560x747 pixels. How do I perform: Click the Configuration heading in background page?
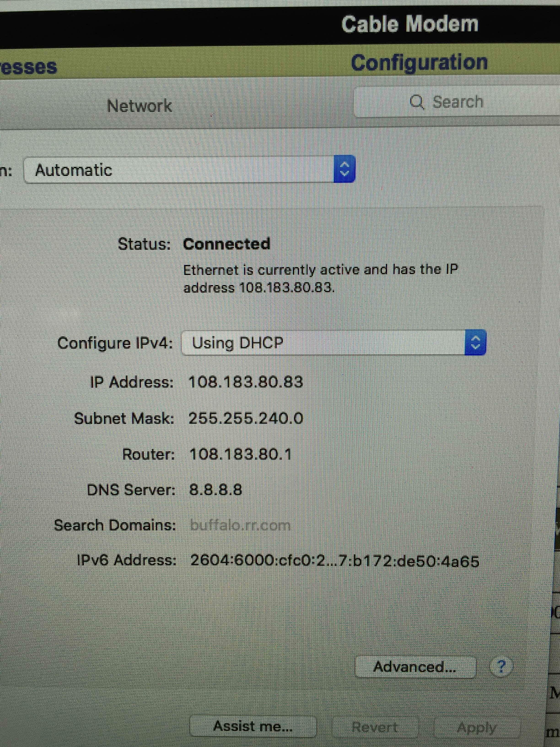tap(419, 63)
